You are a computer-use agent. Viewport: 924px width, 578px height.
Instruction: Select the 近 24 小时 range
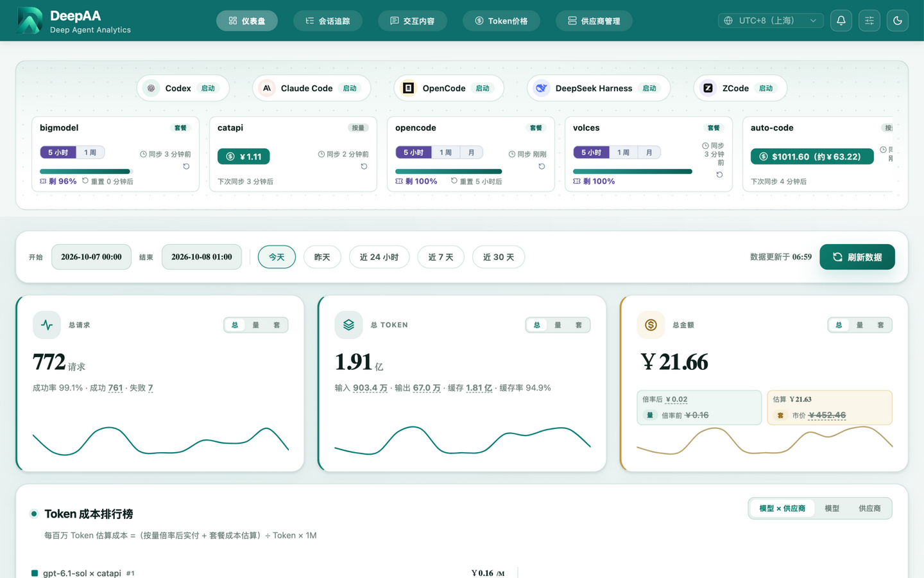pyautogui.click(x=379, y=257)
